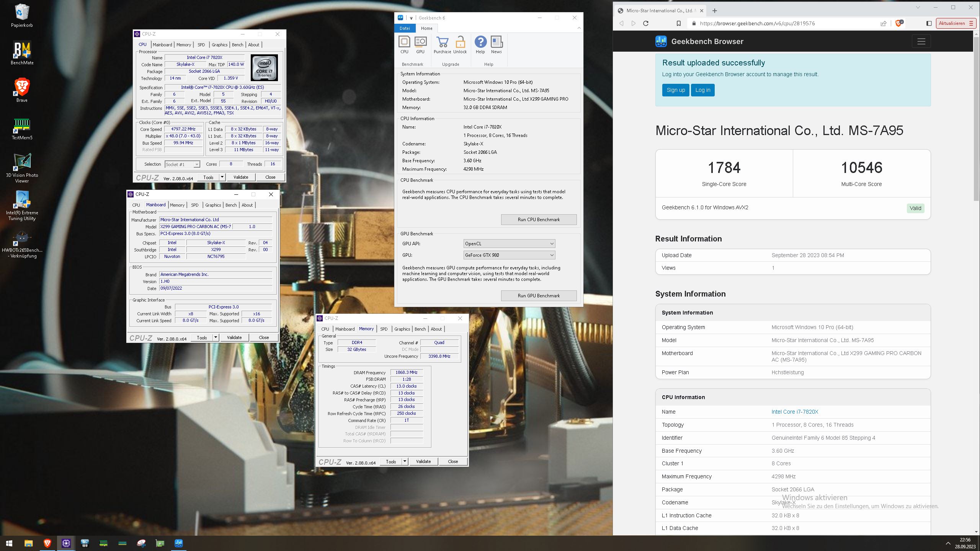Switch to SPD tab in CPU-Z Mainboard window

click(194, 205)
